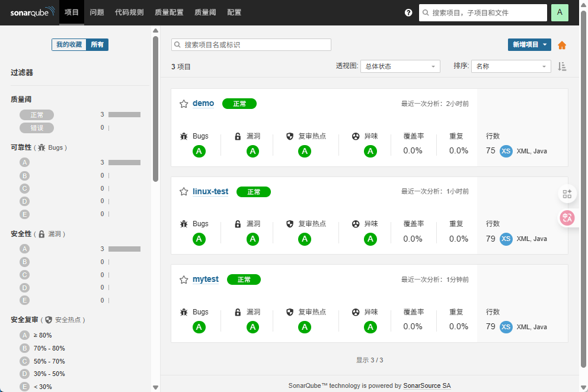Click the sidebar scroll down arrow
Viewport: 588px width, 392px height.
(x=156, y=387)
